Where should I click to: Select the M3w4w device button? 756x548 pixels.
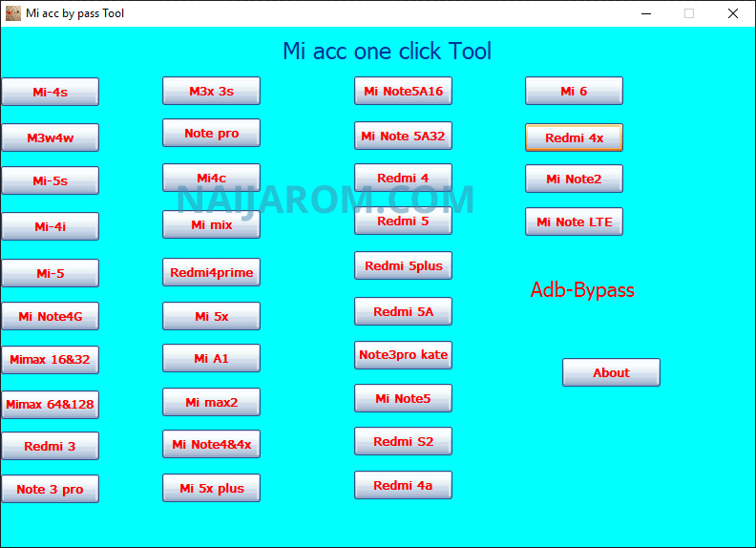[x=51, y=137]
